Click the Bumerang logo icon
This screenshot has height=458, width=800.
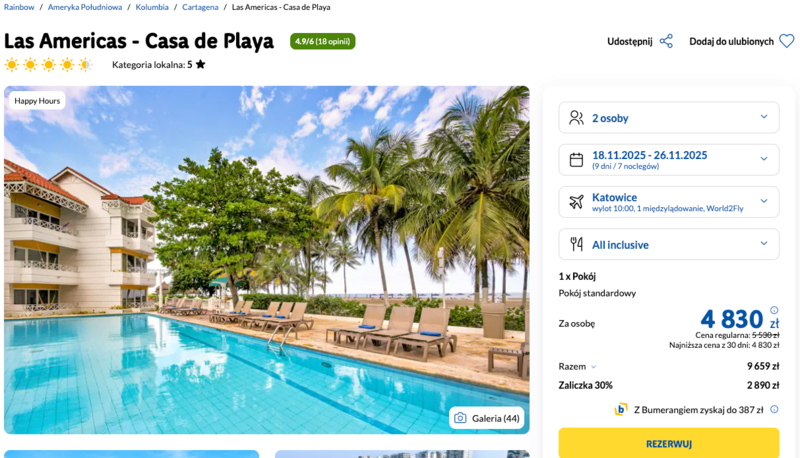tap(621, 409)
